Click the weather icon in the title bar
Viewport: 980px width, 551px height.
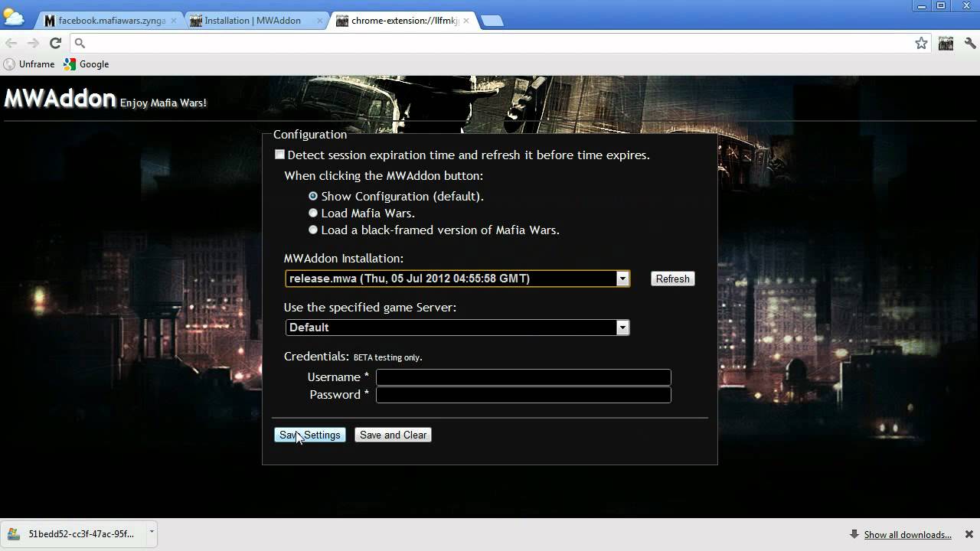[13, 18]
